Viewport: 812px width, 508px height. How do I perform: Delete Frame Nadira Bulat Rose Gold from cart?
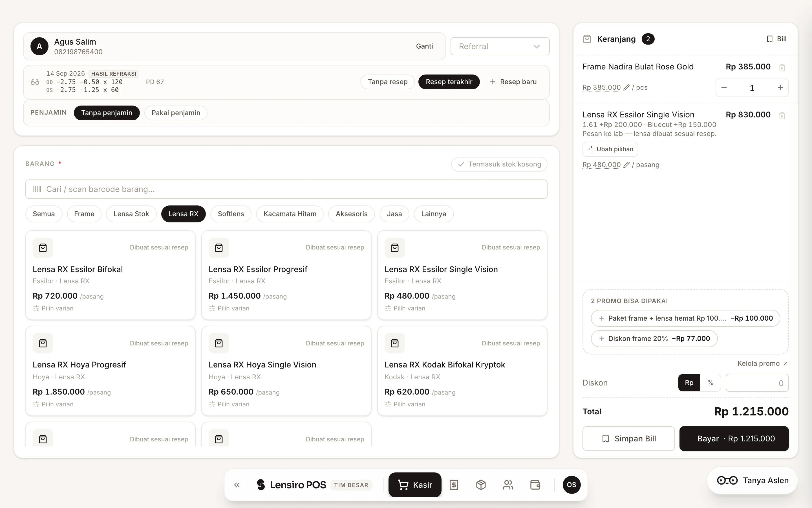[x=782, y=67]
